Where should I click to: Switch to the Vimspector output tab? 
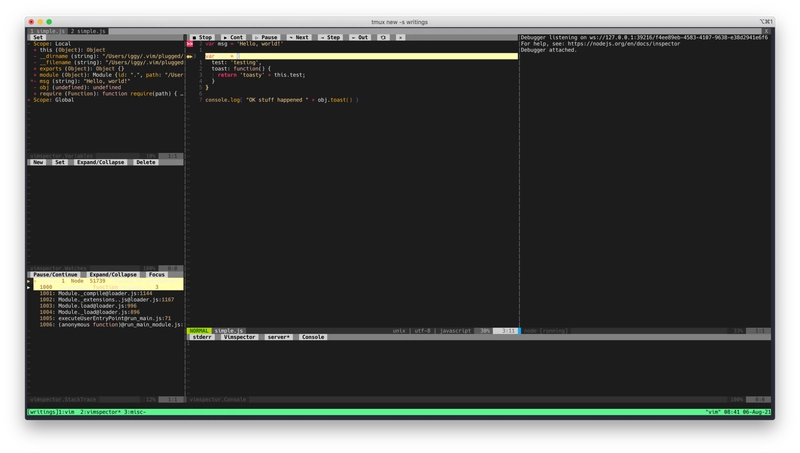239,337
